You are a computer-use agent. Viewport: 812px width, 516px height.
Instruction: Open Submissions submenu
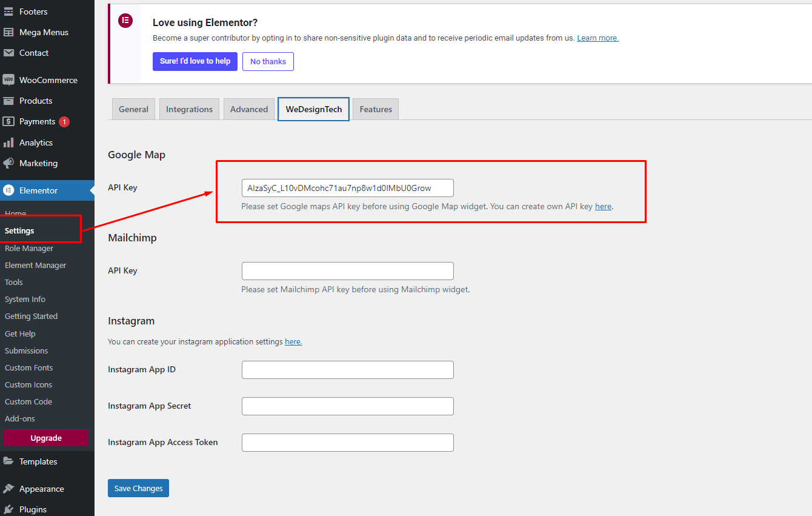click(x=26, y=350)
